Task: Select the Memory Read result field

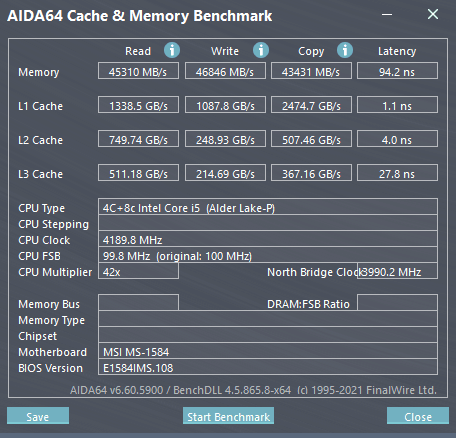Action: 138,71
